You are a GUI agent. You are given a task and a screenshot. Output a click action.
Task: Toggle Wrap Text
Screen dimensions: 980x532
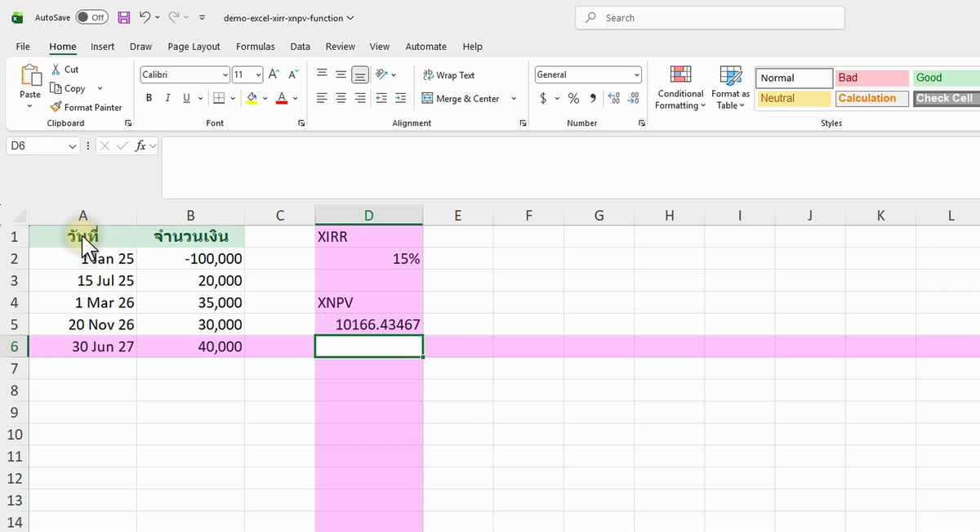point(448,75)
